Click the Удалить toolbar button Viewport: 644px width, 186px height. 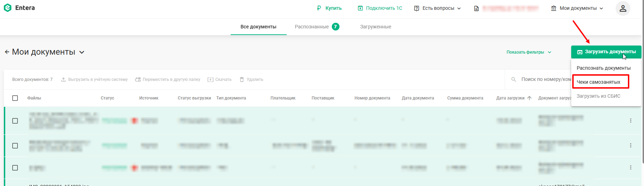(x=251, y=80)
